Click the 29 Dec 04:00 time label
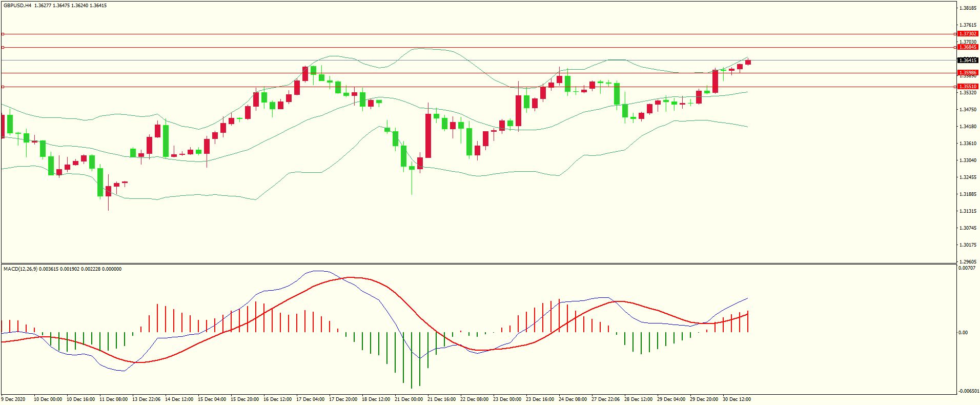The height and width of the screenshot is (405, 980). [671, 399]
